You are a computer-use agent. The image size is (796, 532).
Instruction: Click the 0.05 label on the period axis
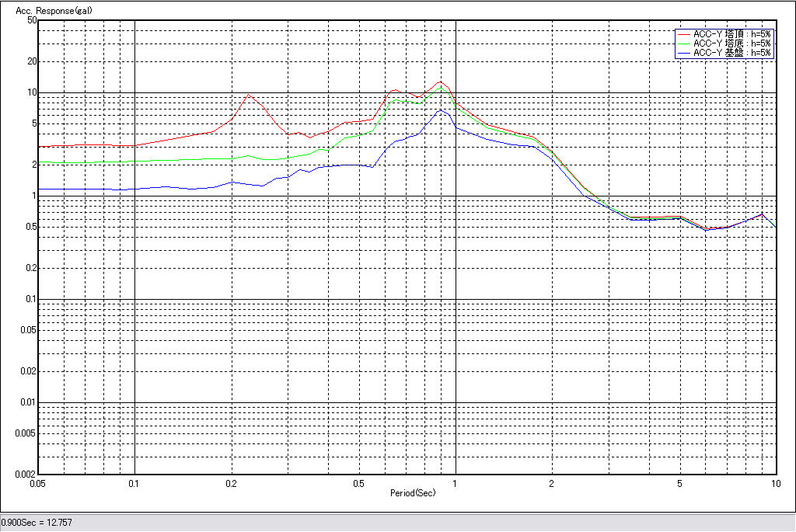(38, 483)
